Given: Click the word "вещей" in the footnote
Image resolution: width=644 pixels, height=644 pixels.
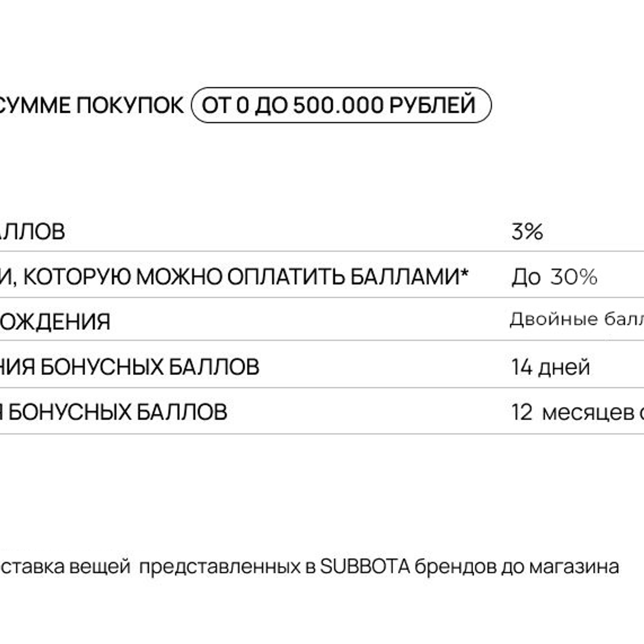Looking at the screenshot, I should coord(100,567).
